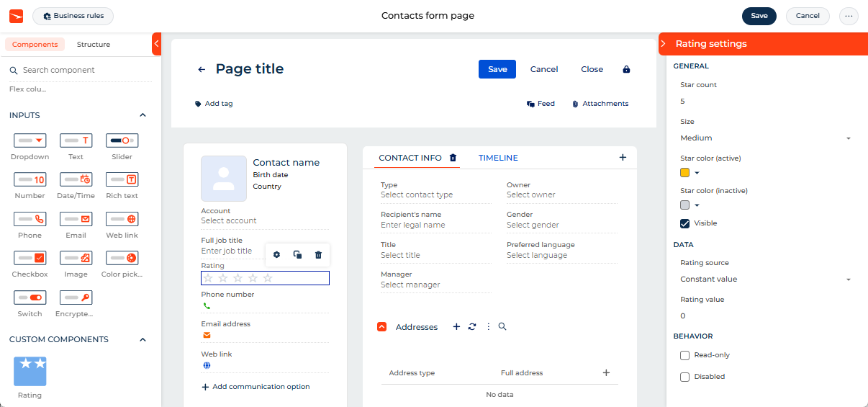868x407 pixels.
Task: Select the Slider input component
Action: point(122,146)
